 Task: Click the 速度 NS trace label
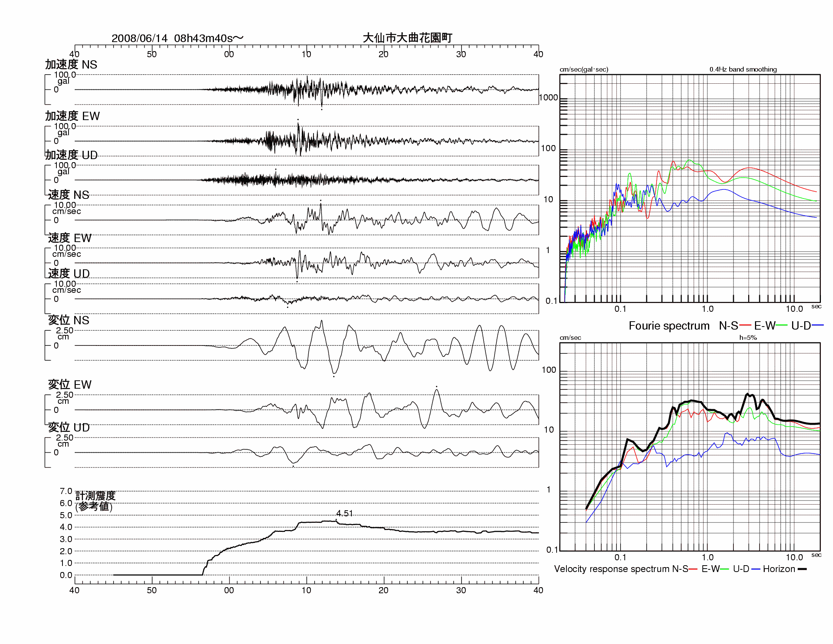(x=69, y=195)
